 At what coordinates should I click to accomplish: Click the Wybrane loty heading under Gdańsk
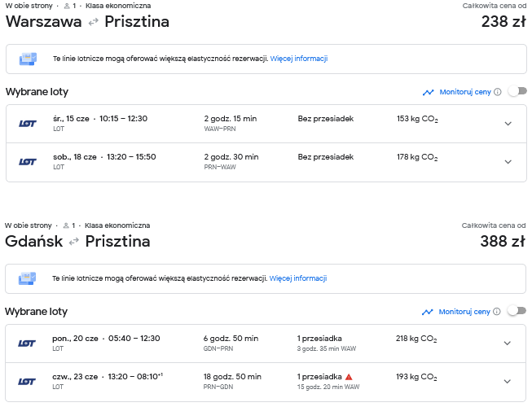[x=37, y=312]
